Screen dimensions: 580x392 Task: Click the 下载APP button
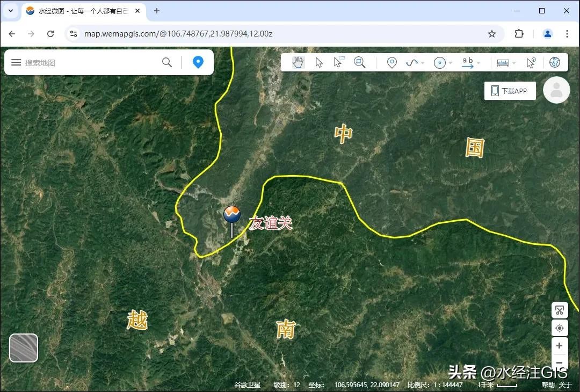pos(510,91)
